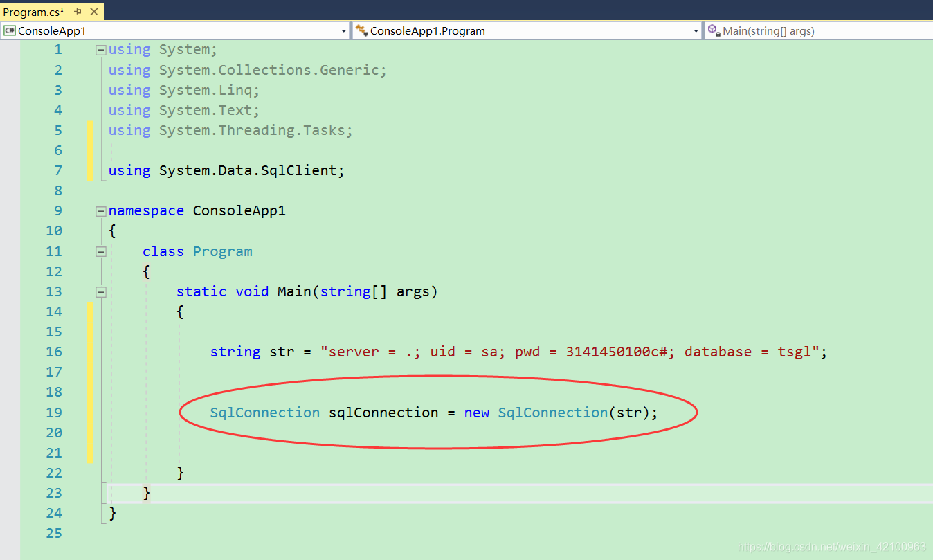Click '(str);' argument on line 19
Screen dimensions: 933x560
[633, 413]
